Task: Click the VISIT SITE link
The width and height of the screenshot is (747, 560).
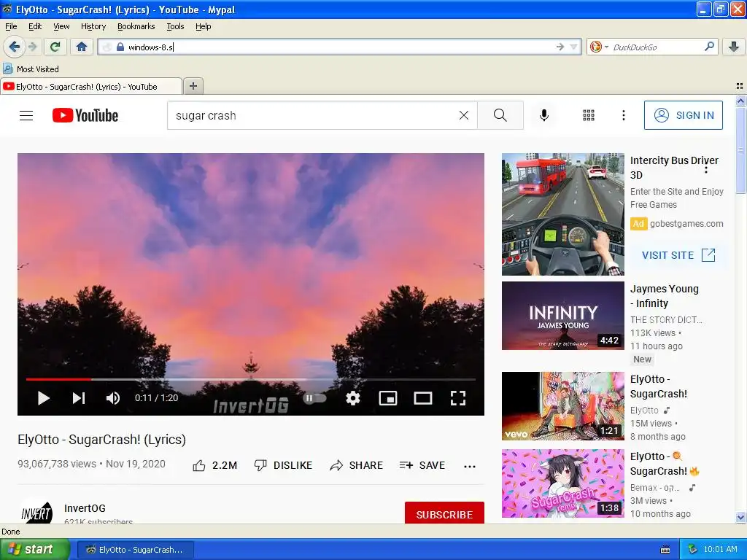Action: (678, 255)
